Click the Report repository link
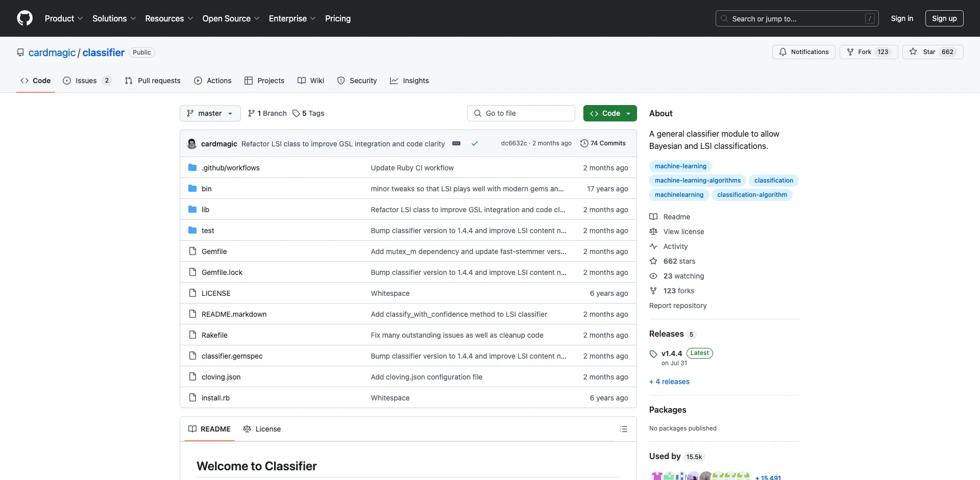The width and height of the screenshot is (980, 480). click(x=678, y=306)
